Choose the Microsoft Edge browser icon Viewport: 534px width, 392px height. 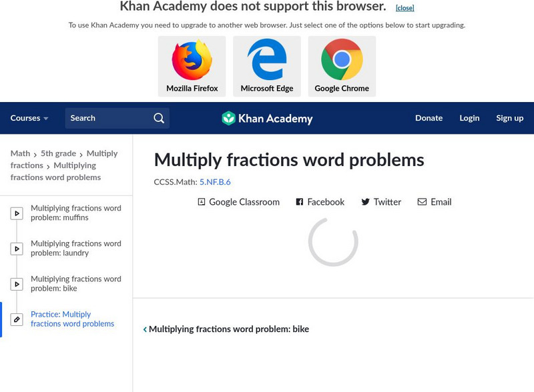267,60
